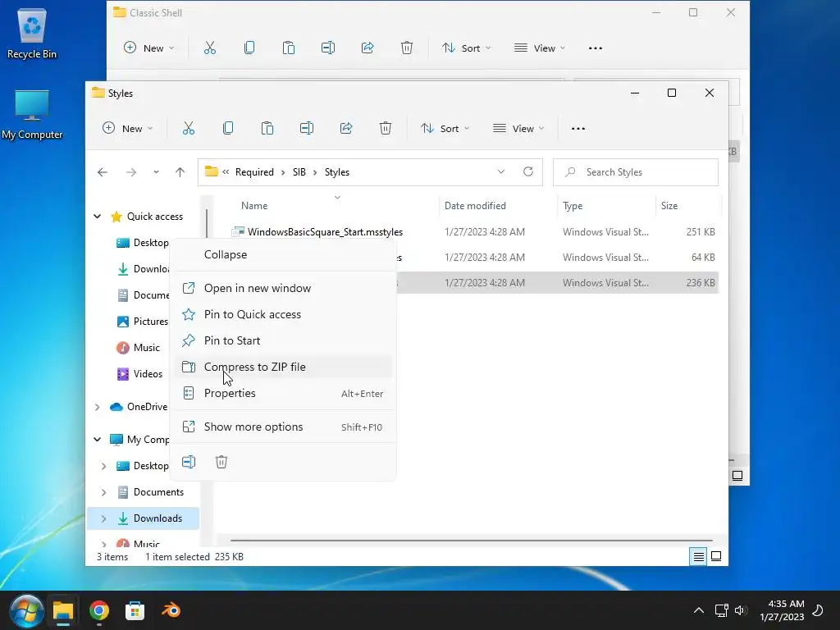Go up one folder level arrow

pyautogui.click(x=180, y=172)
